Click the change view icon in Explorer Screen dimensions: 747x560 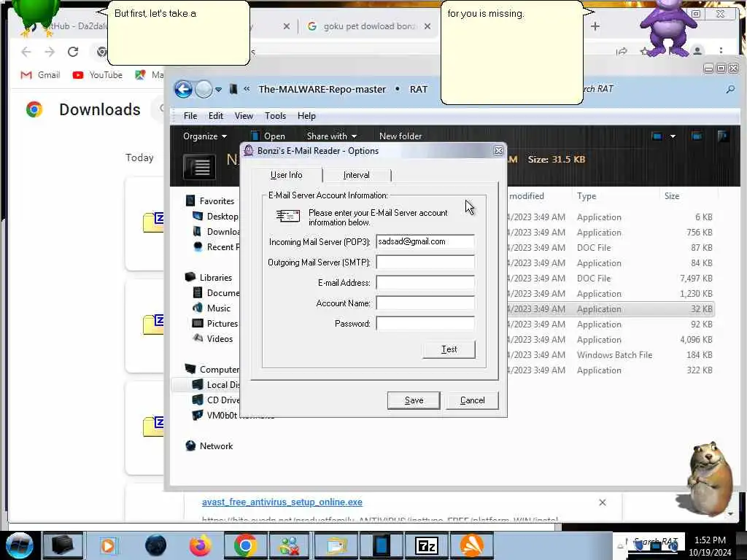click(657, 136)
